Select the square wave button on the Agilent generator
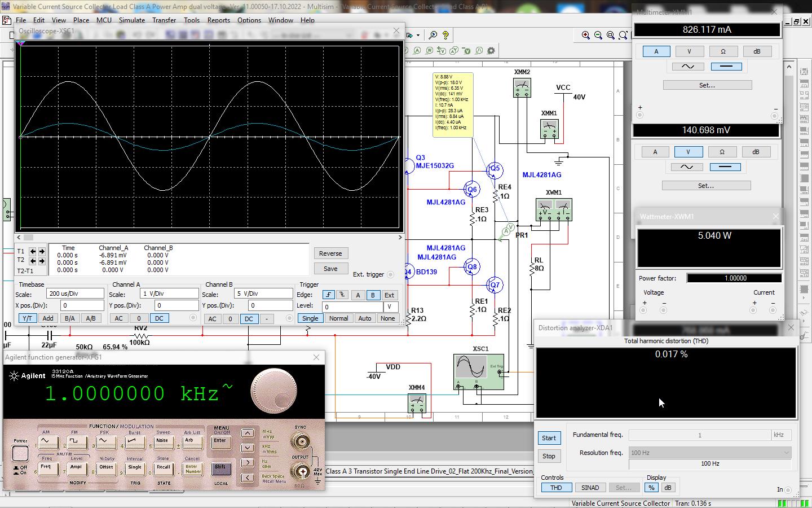 click(77, 442)
